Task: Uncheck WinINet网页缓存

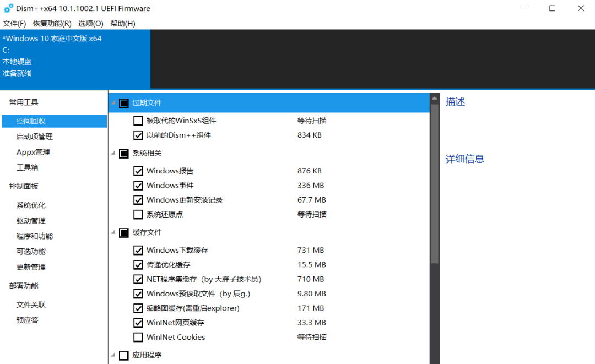Action: [x=138, y=323]
